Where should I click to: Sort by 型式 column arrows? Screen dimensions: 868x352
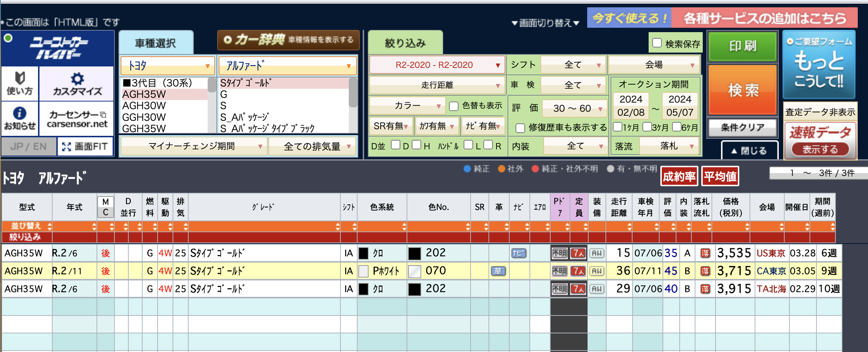pyautogui.click(x=49, y=226)
